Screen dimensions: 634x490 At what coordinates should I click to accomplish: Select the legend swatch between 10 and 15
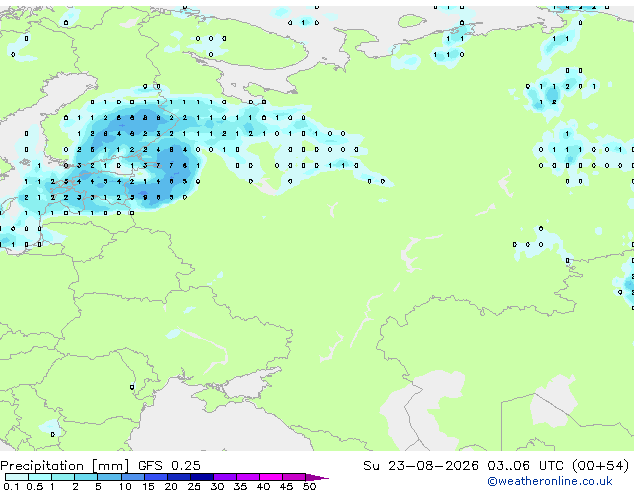[133, 477]
